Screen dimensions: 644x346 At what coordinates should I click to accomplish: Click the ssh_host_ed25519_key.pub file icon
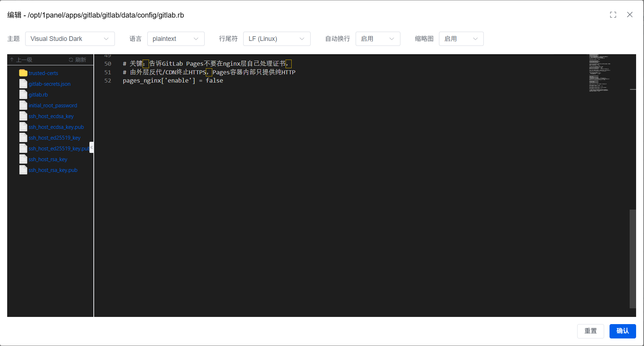(x=23, y=148)
